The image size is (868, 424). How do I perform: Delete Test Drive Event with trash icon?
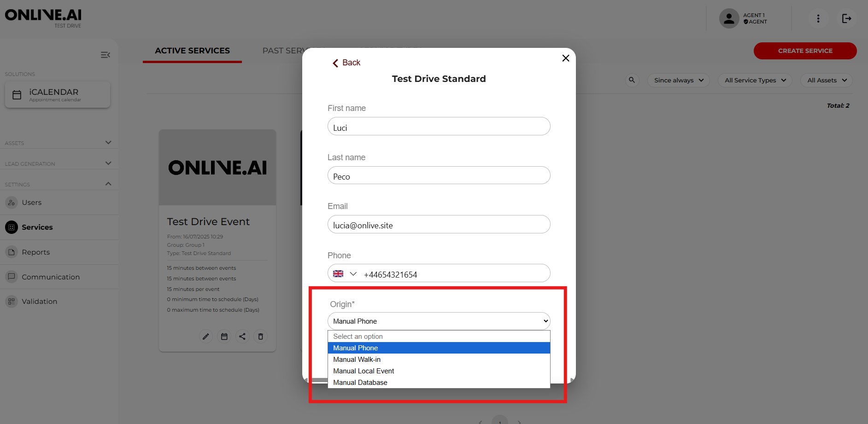pyautogui.click(x=260, y=337)
